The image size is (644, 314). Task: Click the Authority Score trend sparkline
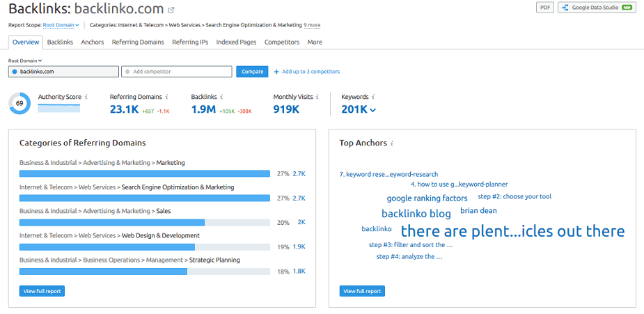pyautogui.click(x=58, y=108)
